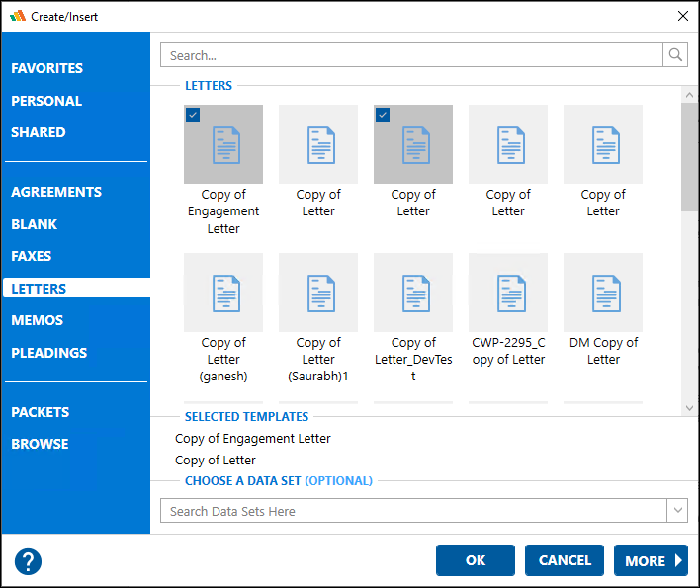
Task: Switch to the Pleadings category
Action: pyautogui.click(x=49, y=353)
